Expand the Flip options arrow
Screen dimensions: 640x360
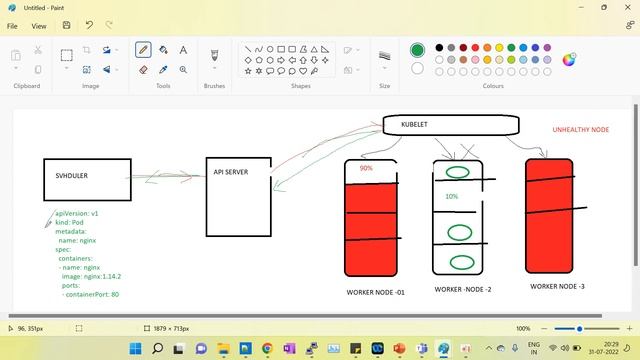click(117, 70)
